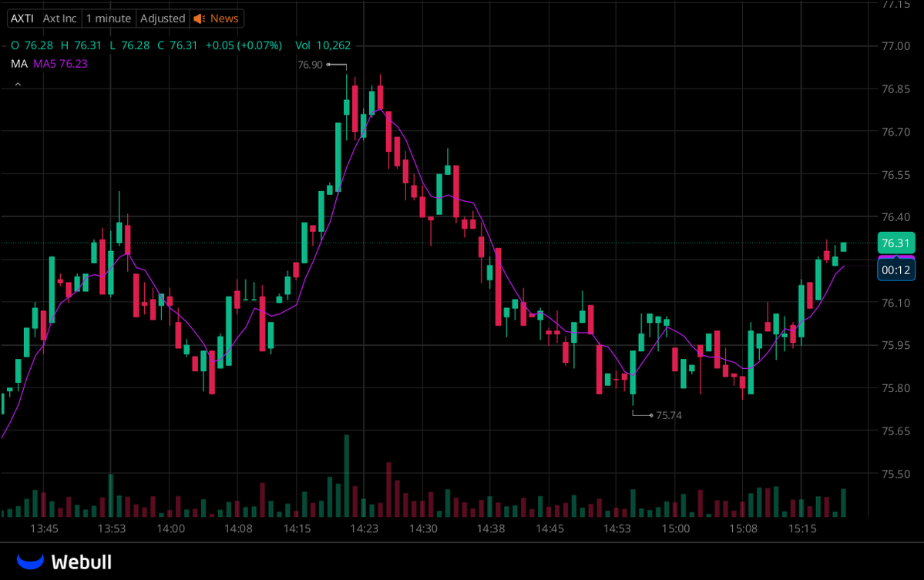Click the orange megaphone news icon
The height and width of the screenshot is (580, 924).
coord(200,18)
